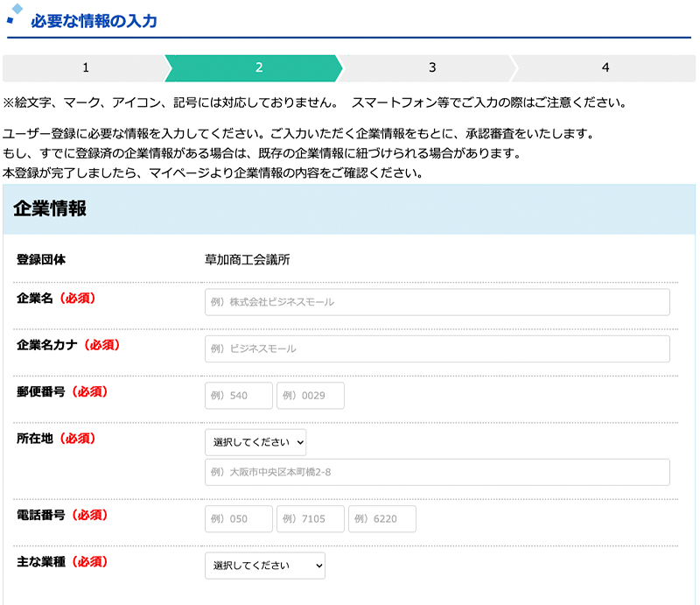Click the 草加商工会議所 registered organization text
700x605 pixels.
click(248, 259)
